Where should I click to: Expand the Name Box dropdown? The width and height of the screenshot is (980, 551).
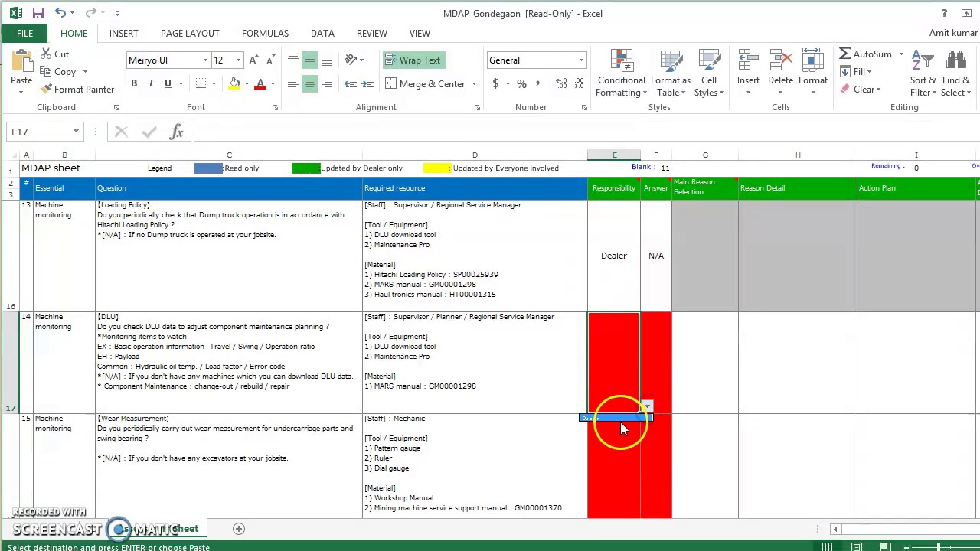click(x=76, y=132)
